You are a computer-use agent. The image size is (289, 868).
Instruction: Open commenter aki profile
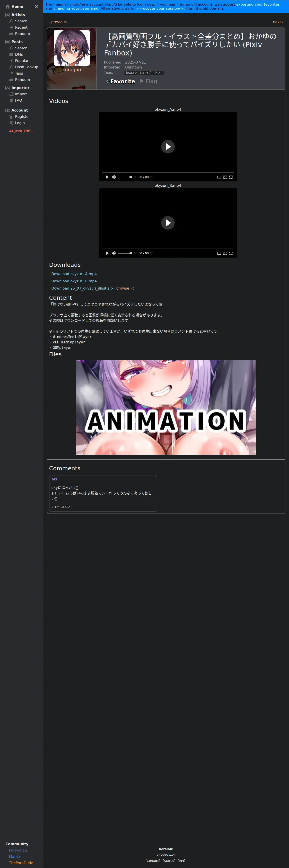tap(54, 479)
